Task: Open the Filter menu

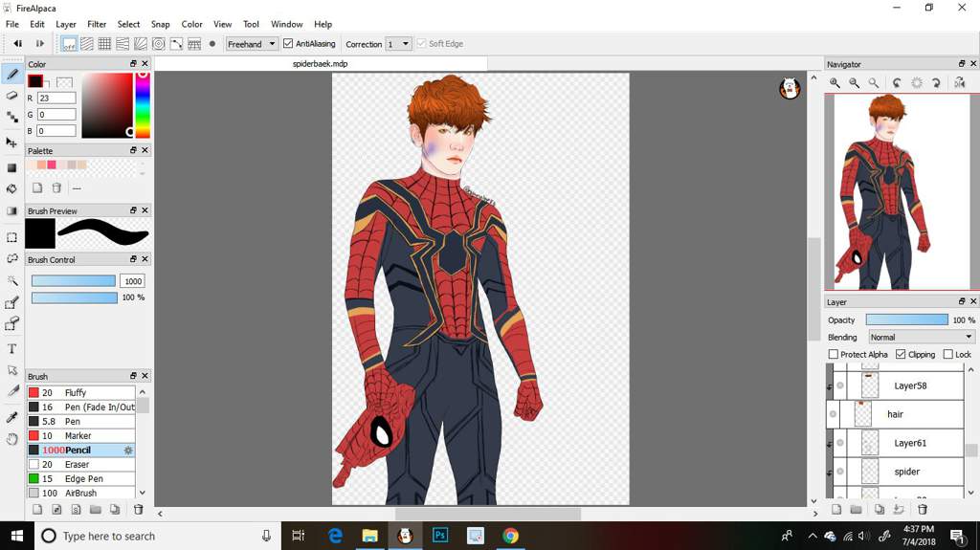Action: pos(97,24)
